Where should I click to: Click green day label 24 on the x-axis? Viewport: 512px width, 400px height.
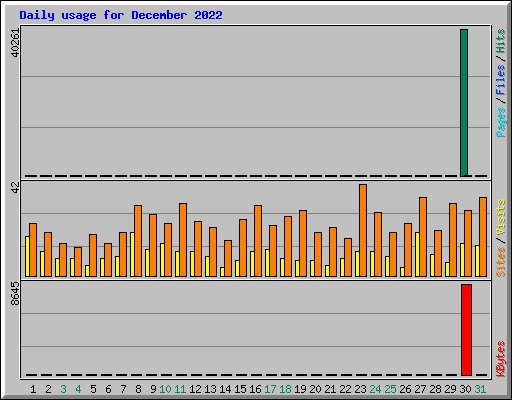point(375,389)
